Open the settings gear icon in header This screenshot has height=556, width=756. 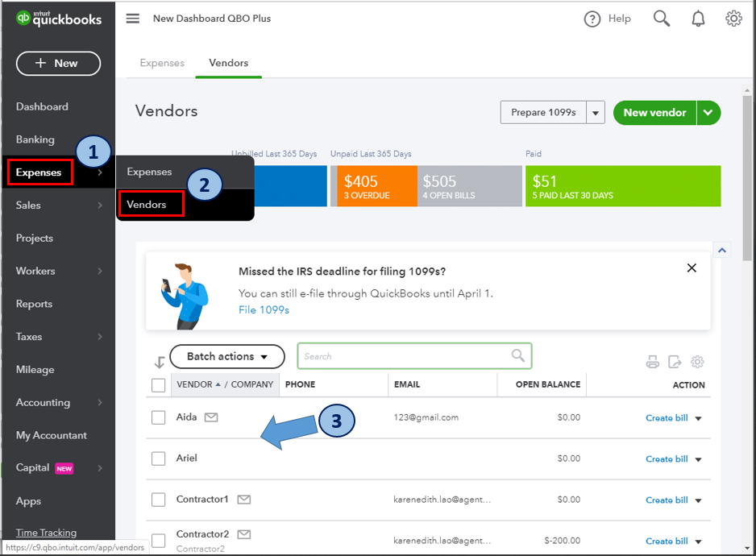tap(733, 19)
